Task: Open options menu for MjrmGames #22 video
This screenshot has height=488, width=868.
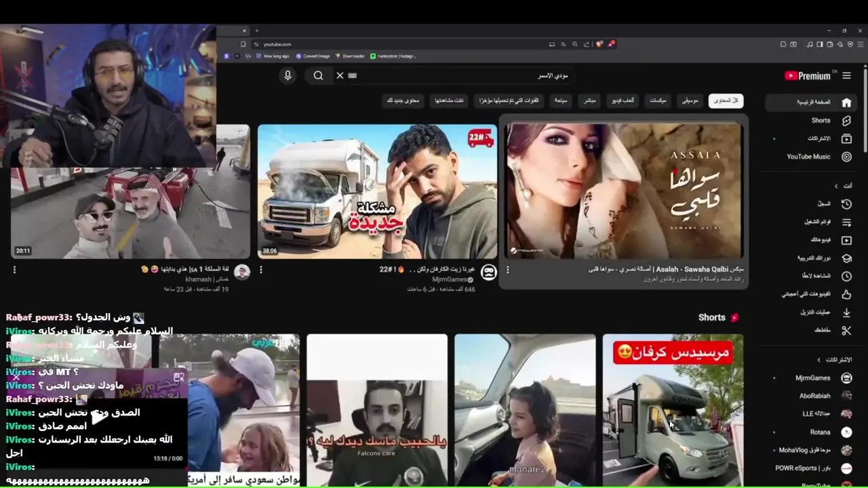Action: tap(261, 270)
